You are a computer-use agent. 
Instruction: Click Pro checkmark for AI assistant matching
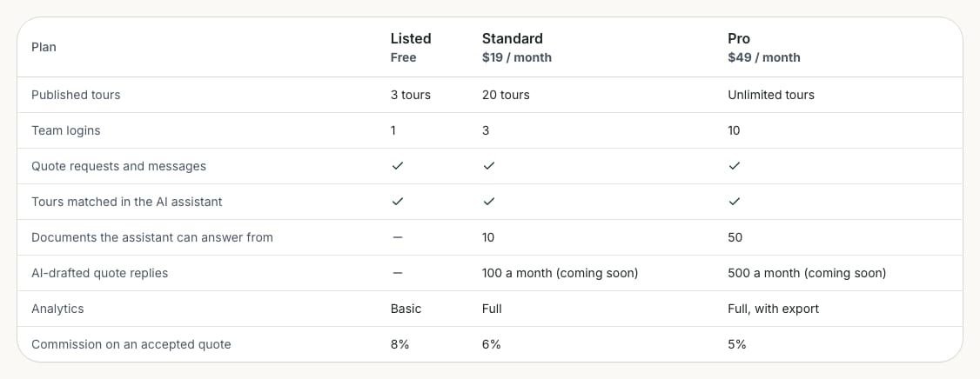(735, 202)
